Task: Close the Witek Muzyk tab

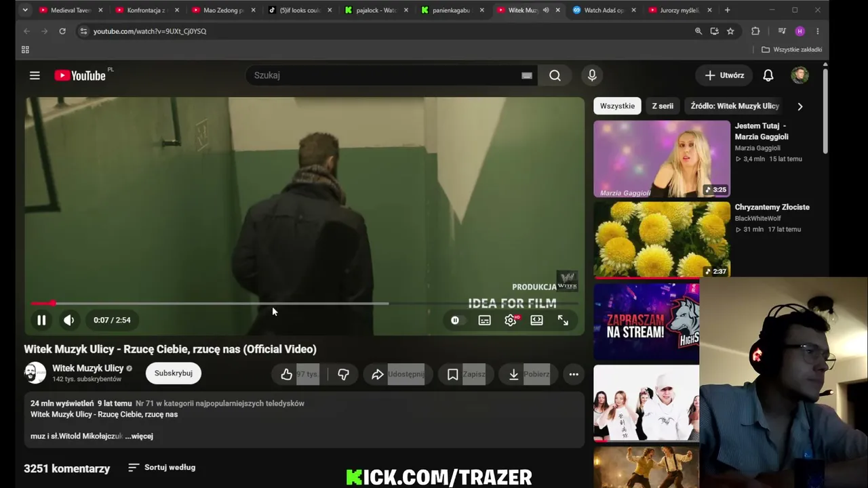Action: click(558, 10)
